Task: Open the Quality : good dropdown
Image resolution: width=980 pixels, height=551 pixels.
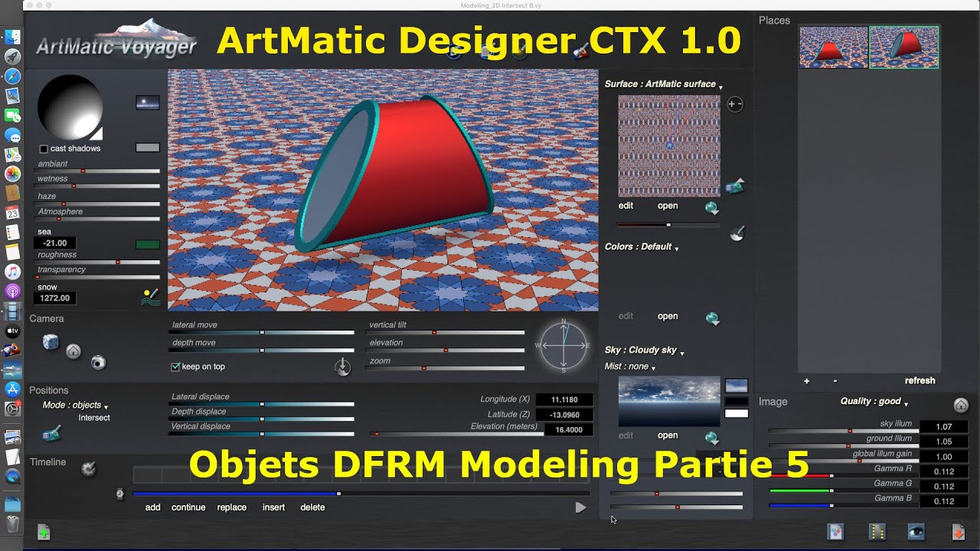Action: pos(874,402)
